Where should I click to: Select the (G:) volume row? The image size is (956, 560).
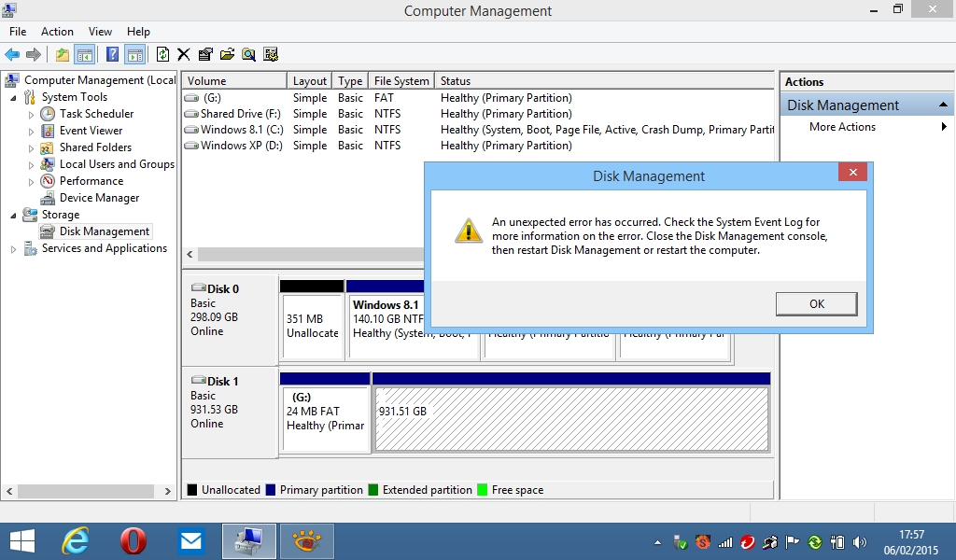pyautogui.click(x=479, y=98)
